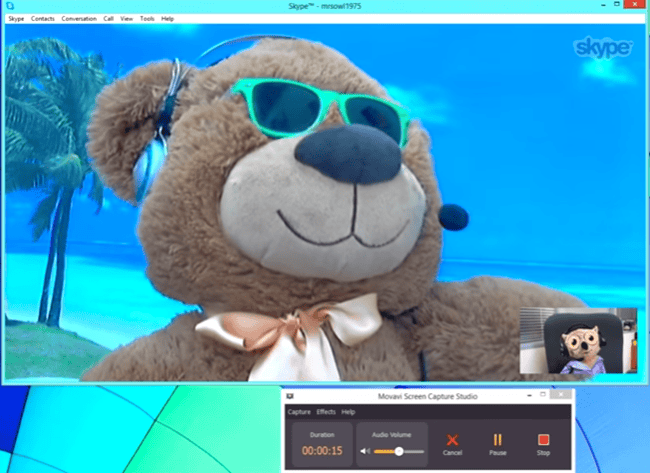The image size is (650, 473).
Task: Open the Tools menu in Skype
Action: pyautogui.click(x=147, y=19)
